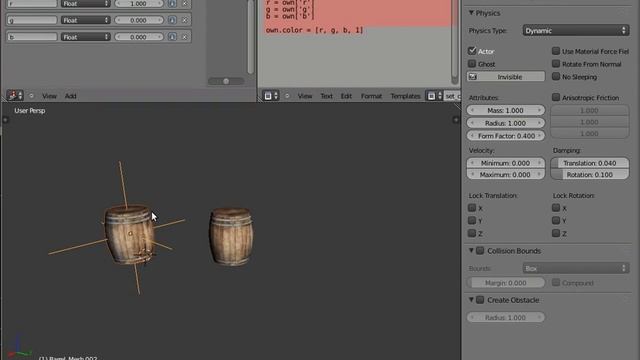Open the Float type dropdown for property g
This screenshot has height=360, width=640.
(85, 20)
